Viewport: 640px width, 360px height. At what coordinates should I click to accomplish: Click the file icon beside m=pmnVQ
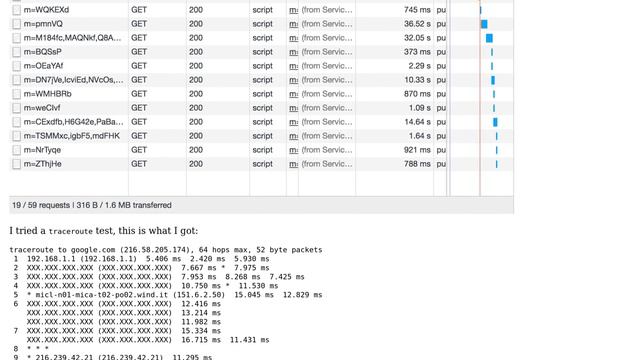[16, 24]
